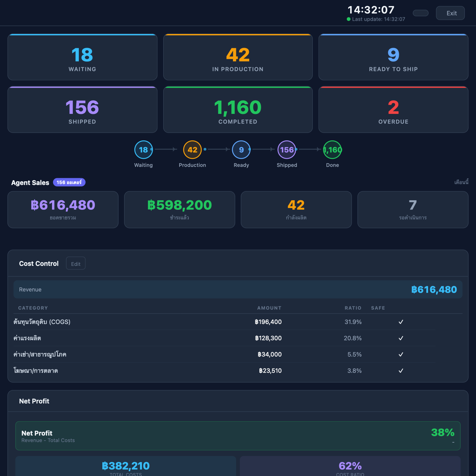Screen dimensions: 476x476
Task: Open the In Production card
Action: coord(238,57)
